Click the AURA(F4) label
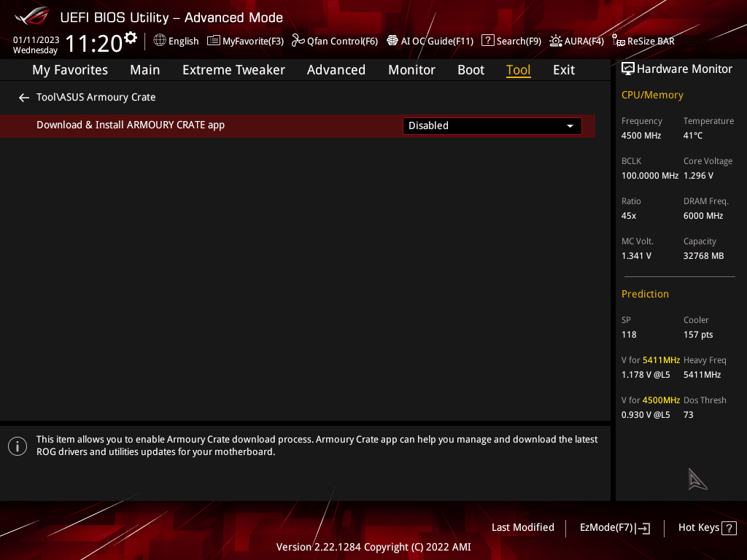 pos(584,42)
